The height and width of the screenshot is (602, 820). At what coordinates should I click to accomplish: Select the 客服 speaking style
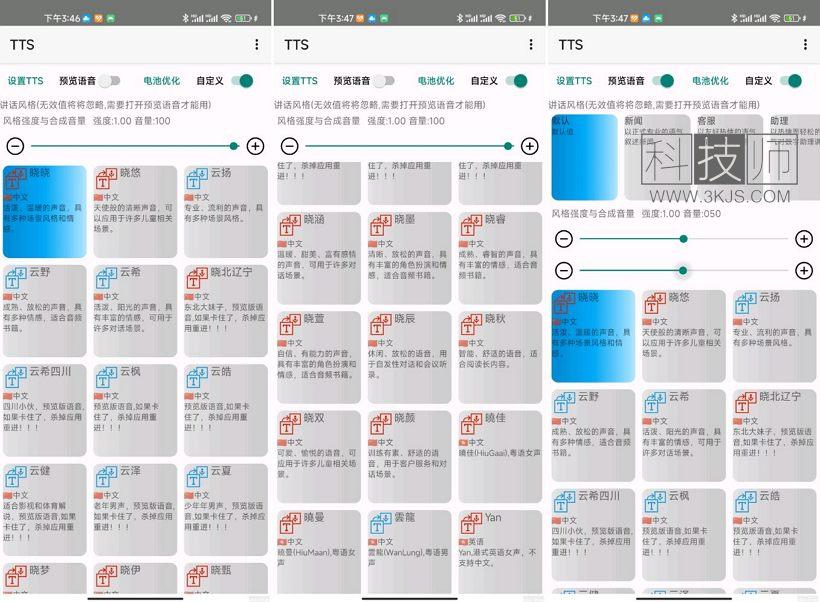pos(730,157)
